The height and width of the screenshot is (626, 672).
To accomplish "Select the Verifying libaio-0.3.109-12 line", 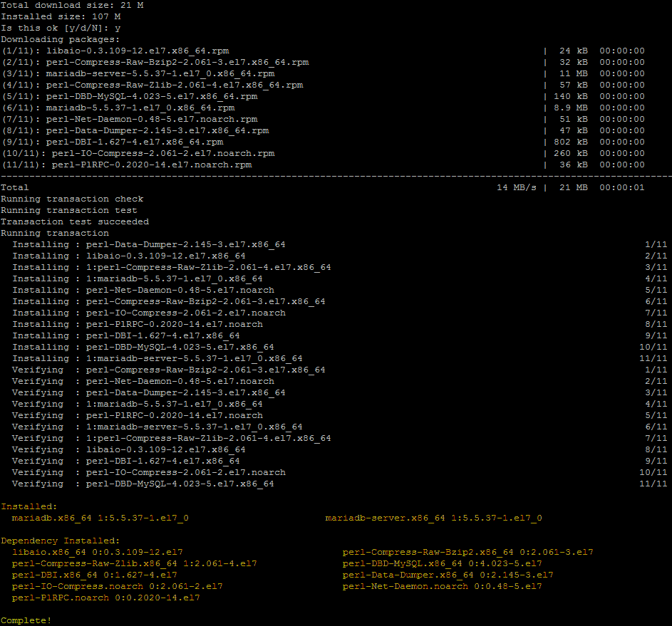I will (x=339, y=449).
